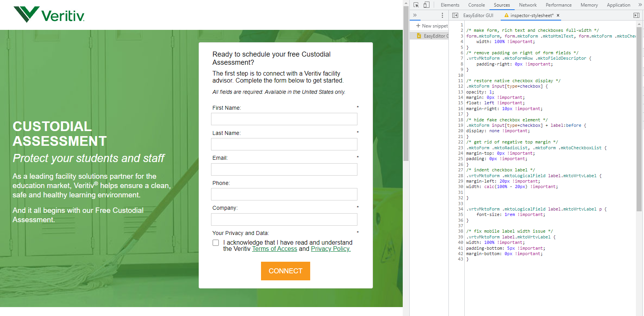Screen dimensions: 644x316
Task: Open the Privacy Policy link
Action: click(331, 249)
